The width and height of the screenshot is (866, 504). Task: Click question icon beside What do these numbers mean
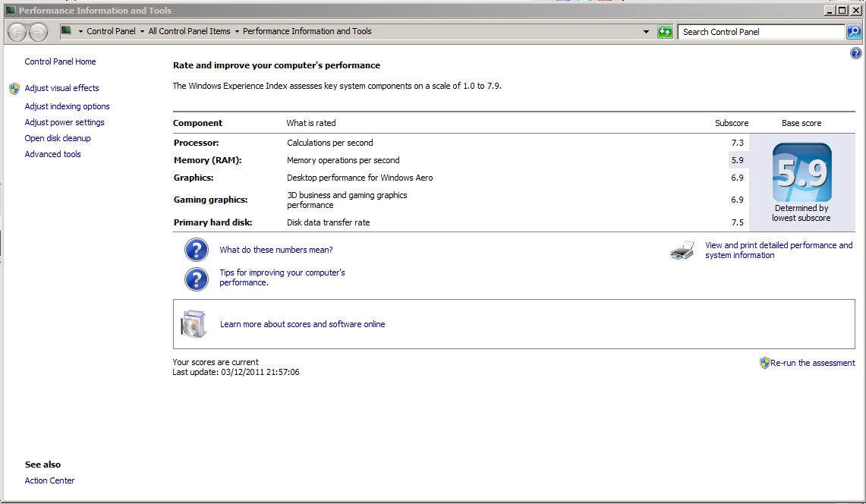[x=196, y=250]
